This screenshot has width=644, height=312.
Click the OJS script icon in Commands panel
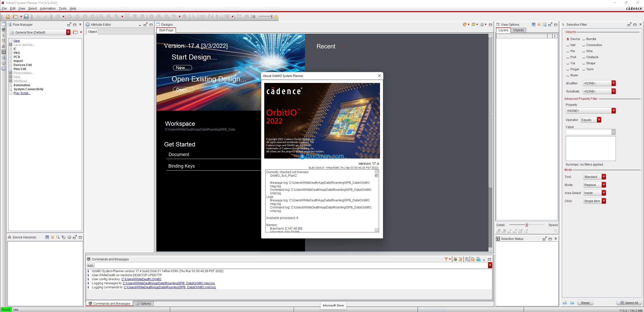tap(473, 259)
